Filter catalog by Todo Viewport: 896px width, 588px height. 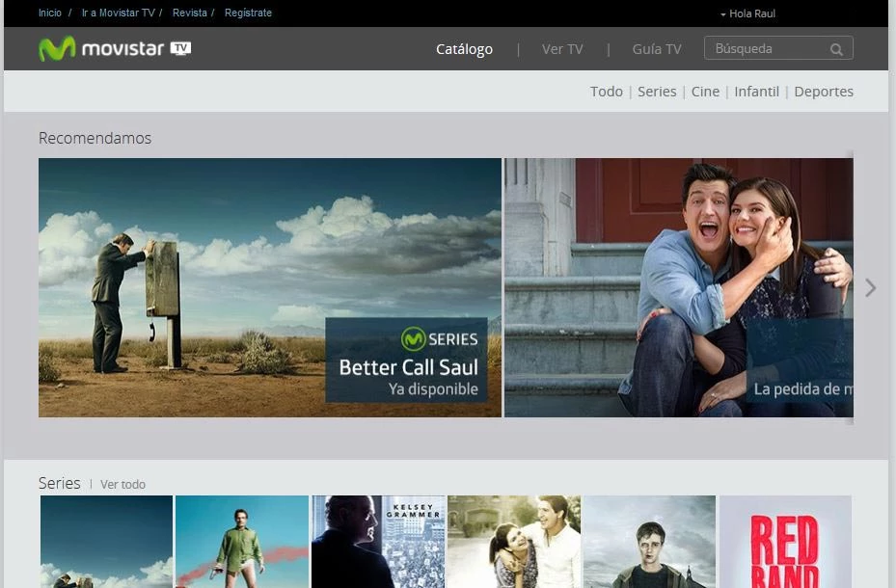[606, 92]
